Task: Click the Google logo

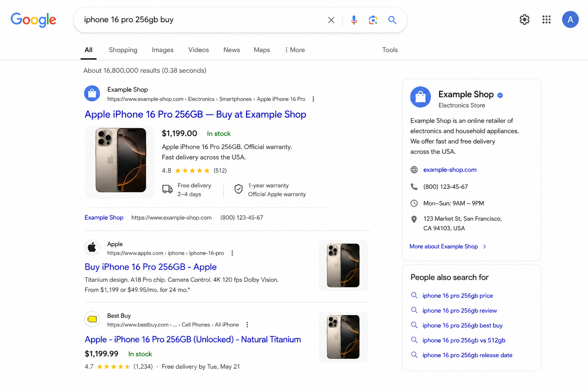Action: (33, 20)
